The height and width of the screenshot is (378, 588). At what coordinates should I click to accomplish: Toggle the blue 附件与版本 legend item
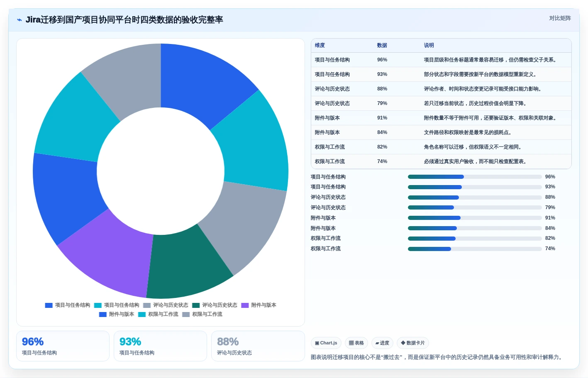coord(117,314)
